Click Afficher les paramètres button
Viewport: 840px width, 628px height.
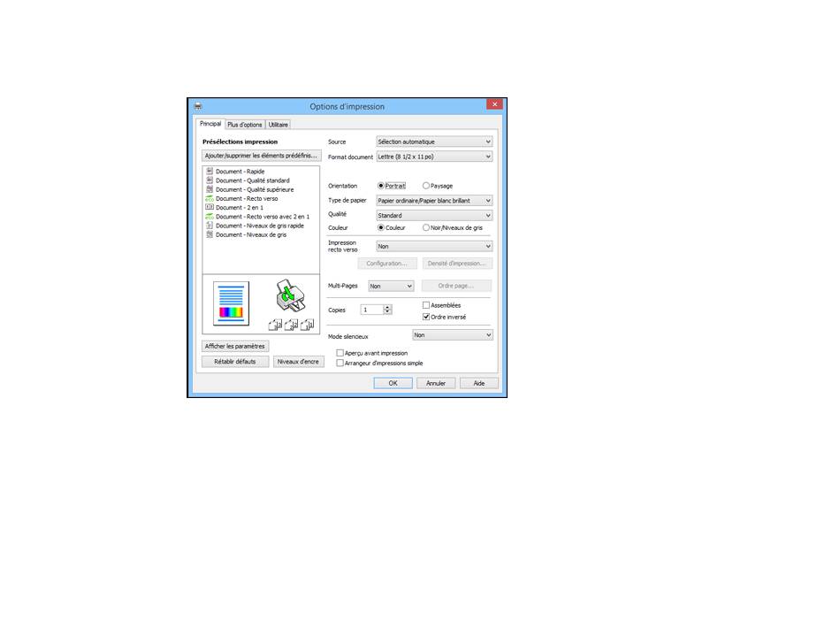coord(235,346)
